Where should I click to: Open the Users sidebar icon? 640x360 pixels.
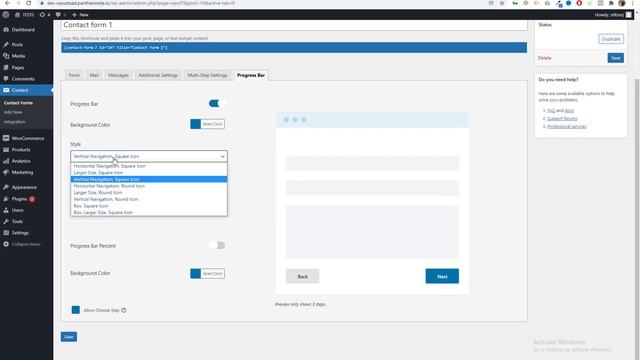(x=6, y=210)
